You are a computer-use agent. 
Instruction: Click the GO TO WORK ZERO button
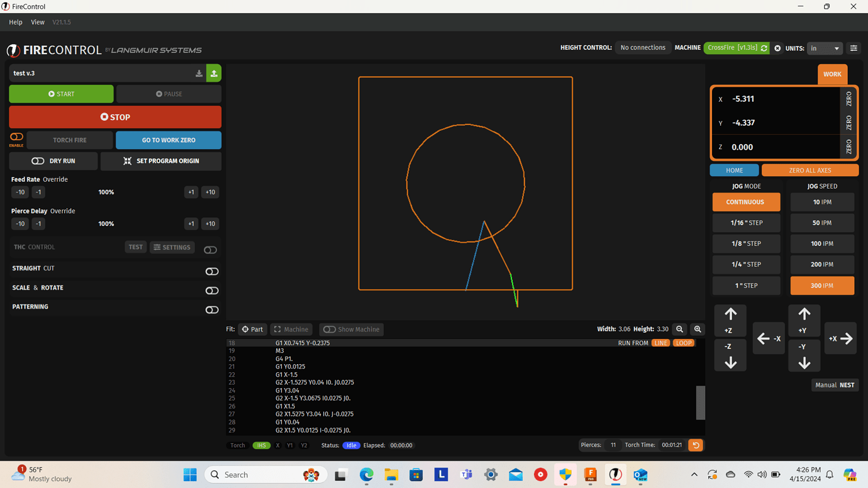tap(168, 140)
